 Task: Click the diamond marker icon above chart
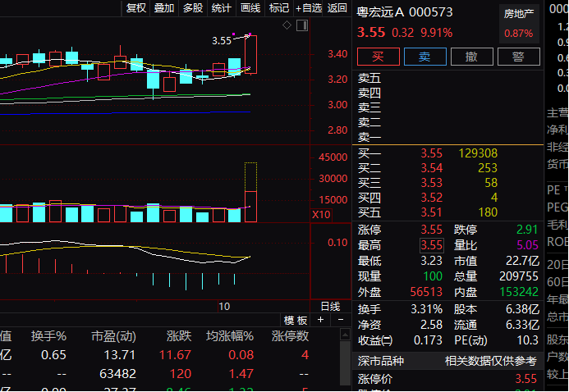click(x=287, y=25)
